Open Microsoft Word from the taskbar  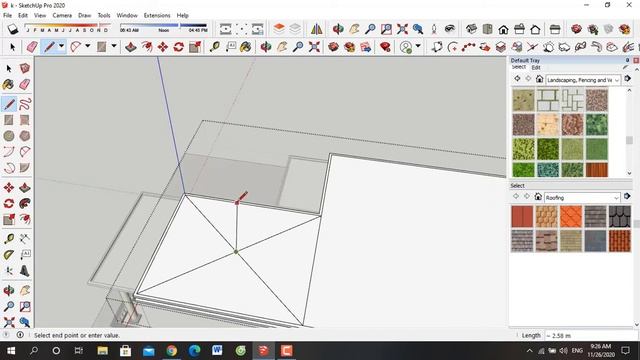pos(217,350)
